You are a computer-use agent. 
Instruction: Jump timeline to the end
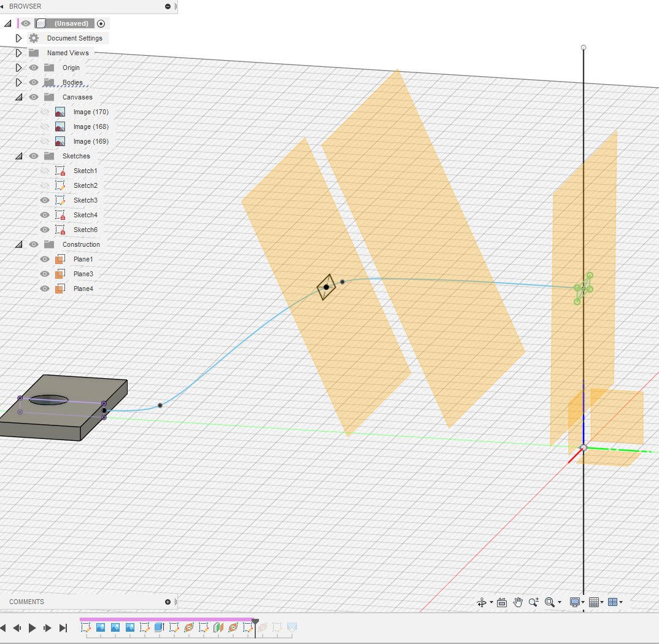pos(63,628)
